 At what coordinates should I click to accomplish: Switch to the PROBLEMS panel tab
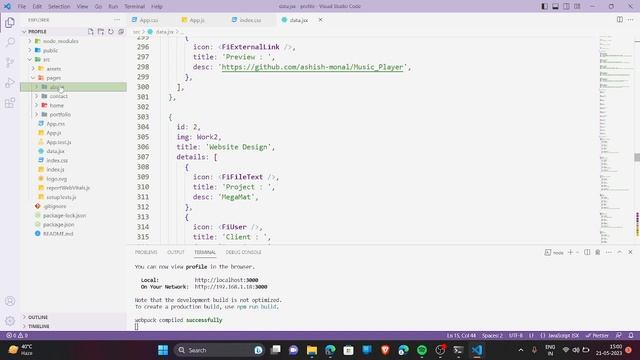tap(146, 252)
